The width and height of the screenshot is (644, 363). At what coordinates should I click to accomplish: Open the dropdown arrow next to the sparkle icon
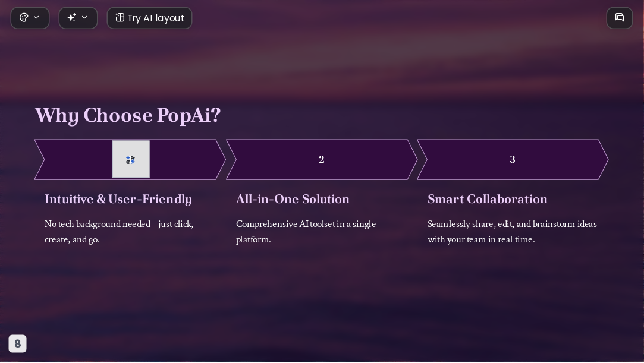coord(84,18)
